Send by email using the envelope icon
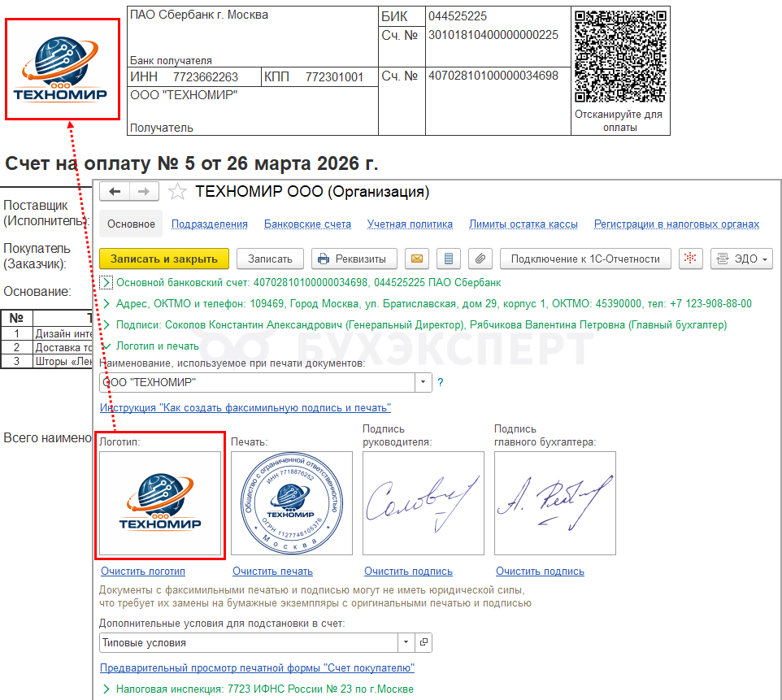The image size is (782, 700). pyautogui.click(x=417, y=259)
